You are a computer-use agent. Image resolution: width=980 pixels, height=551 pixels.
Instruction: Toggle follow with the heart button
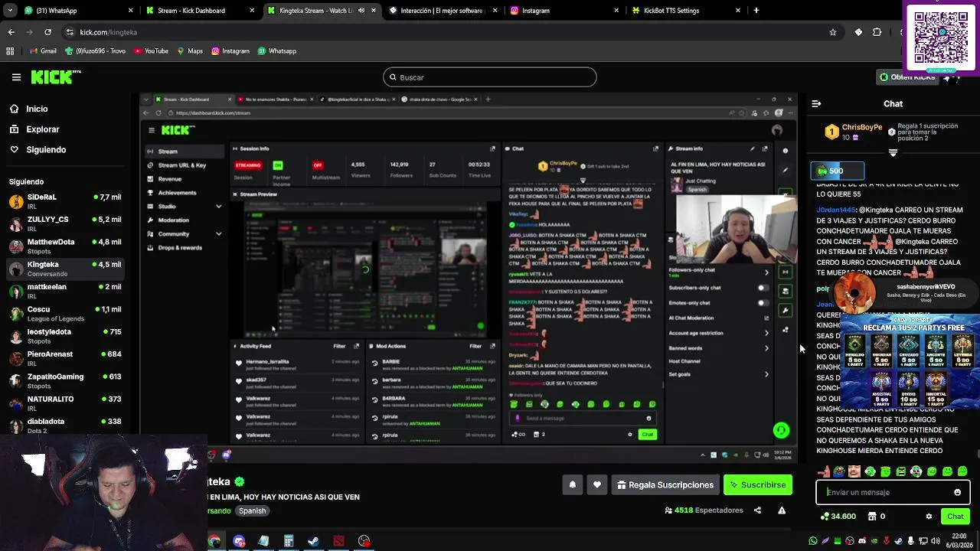tap(597, 484)
